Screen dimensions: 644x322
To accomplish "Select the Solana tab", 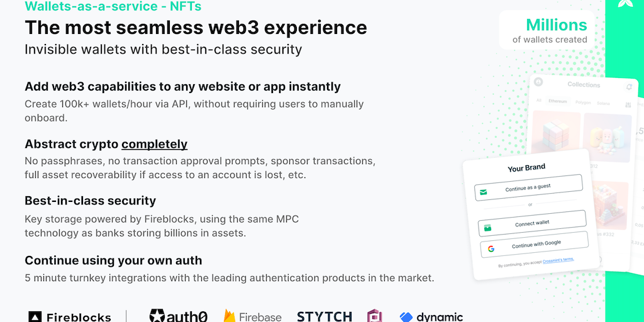I will coord(604,103).
